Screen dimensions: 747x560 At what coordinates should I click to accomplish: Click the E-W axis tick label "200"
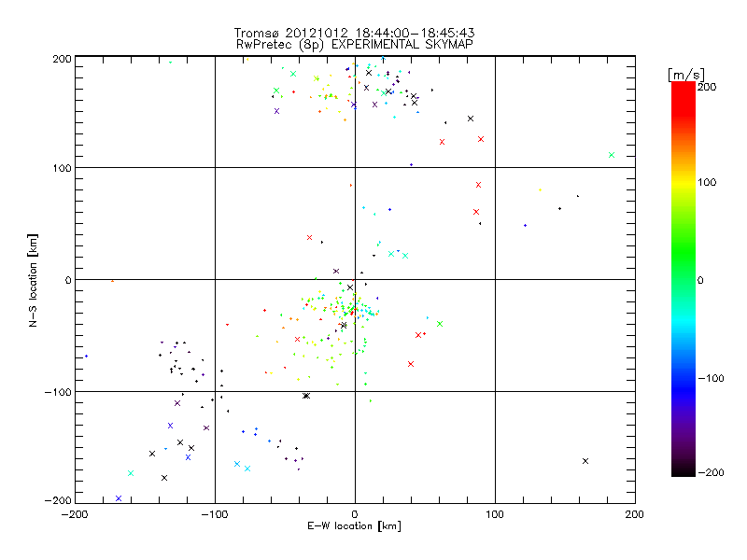635,514
